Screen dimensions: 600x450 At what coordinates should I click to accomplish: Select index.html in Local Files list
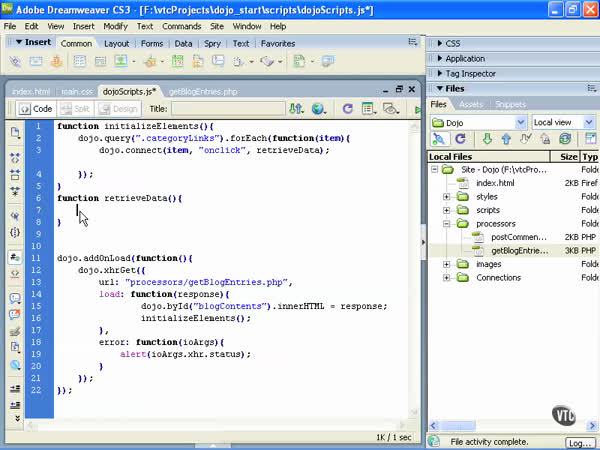495,183
